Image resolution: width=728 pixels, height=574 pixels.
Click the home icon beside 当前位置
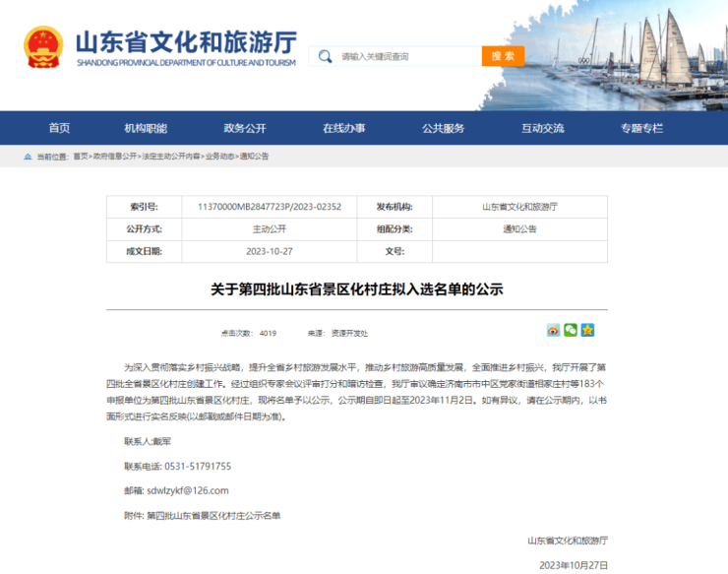pyautogui.click(x=28, y=157)
